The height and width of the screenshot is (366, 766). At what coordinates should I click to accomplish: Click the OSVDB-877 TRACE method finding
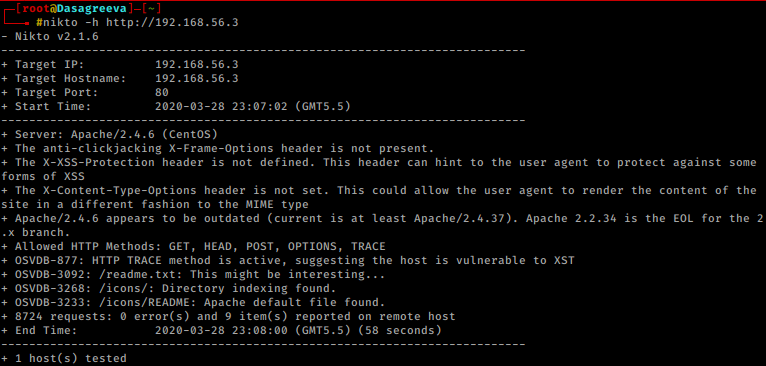(288, 260)
